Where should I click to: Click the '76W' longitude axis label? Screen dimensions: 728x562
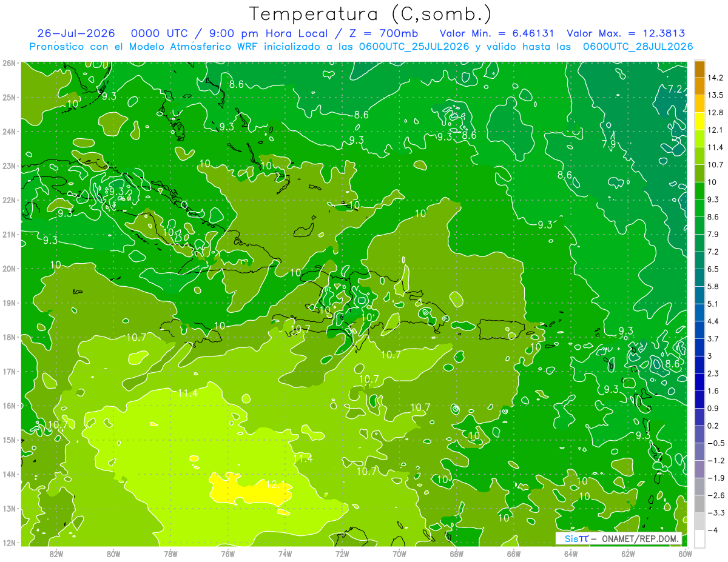coord(227,554)
